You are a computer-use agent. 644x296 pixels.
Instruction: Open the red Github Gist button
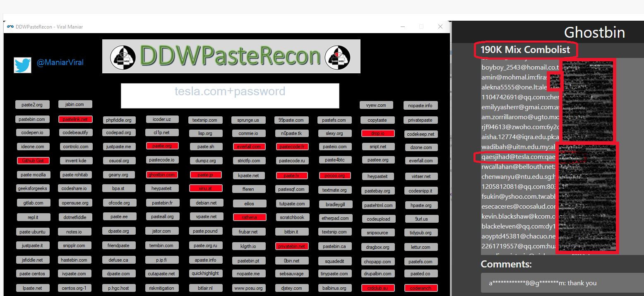[33, 161]
